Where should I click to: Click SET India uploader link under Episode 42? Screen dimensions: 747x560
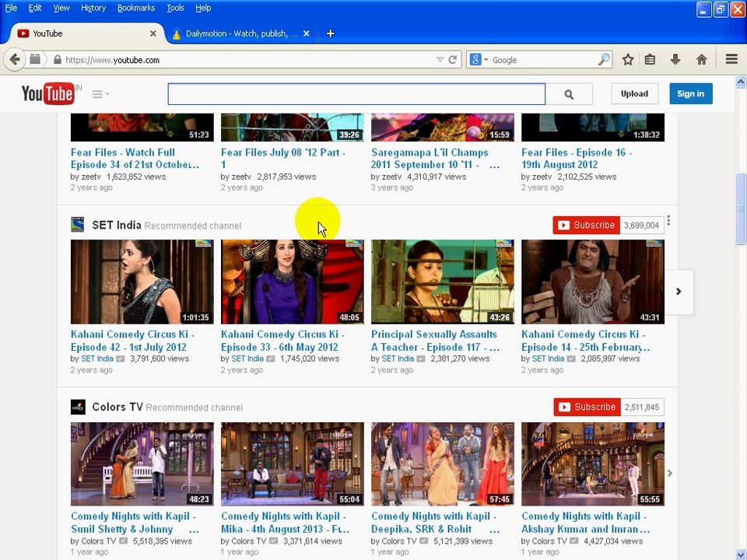coord(96,359)
